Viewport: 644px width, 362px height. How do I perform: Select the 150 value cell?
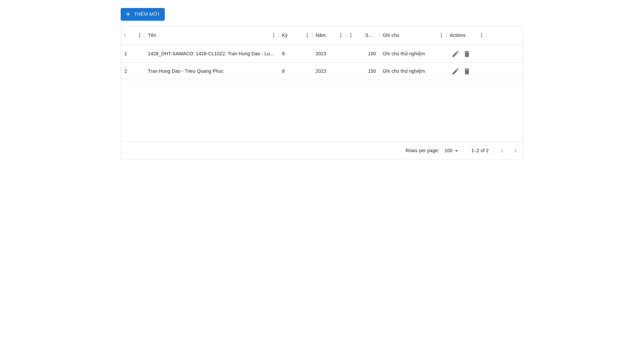[372, 71]
